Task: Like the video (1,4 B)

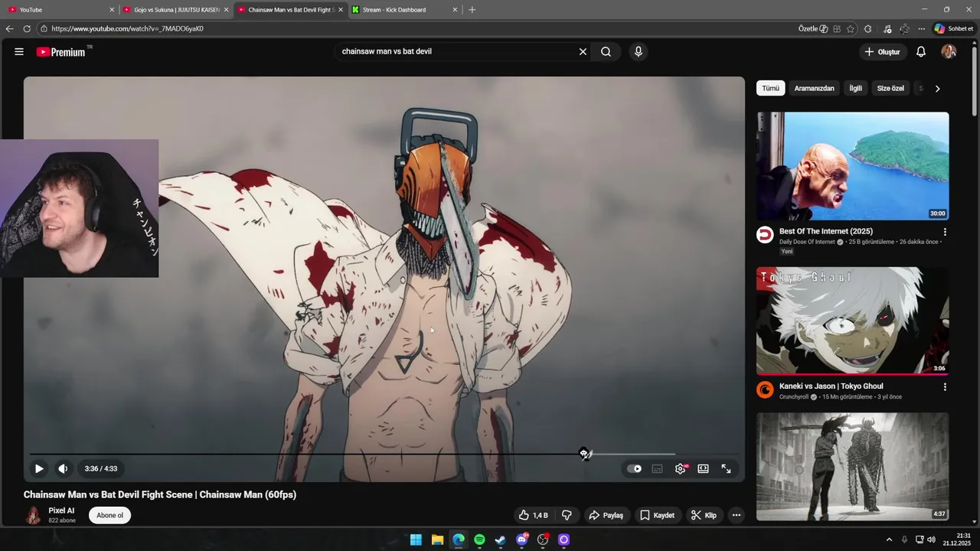Action: (533, 515)
